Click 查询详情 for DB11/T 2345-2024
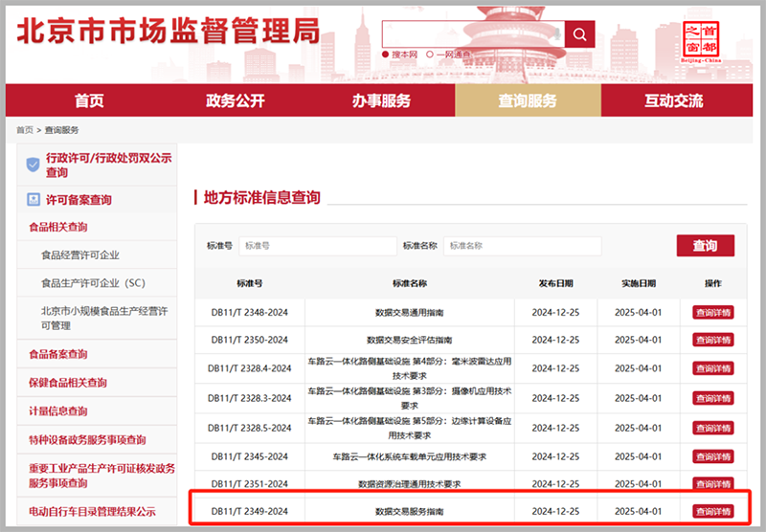Screen dimensions: 766x532 (712, 456)
